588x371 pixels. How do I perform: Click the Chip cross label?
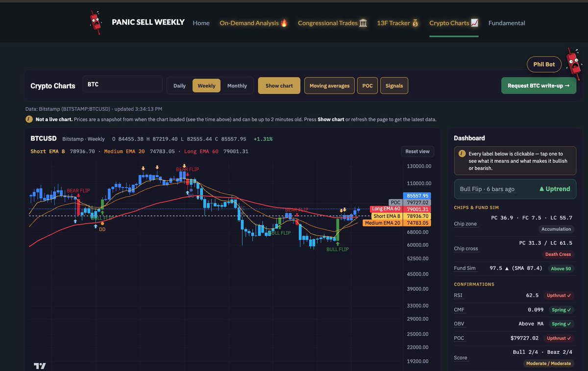point(466,248)
